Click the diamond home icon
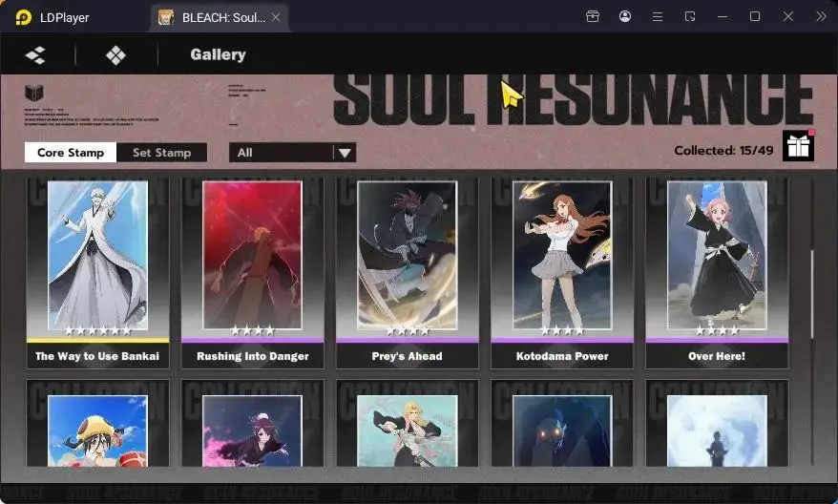The image size is (838, 504). (116, 55)
